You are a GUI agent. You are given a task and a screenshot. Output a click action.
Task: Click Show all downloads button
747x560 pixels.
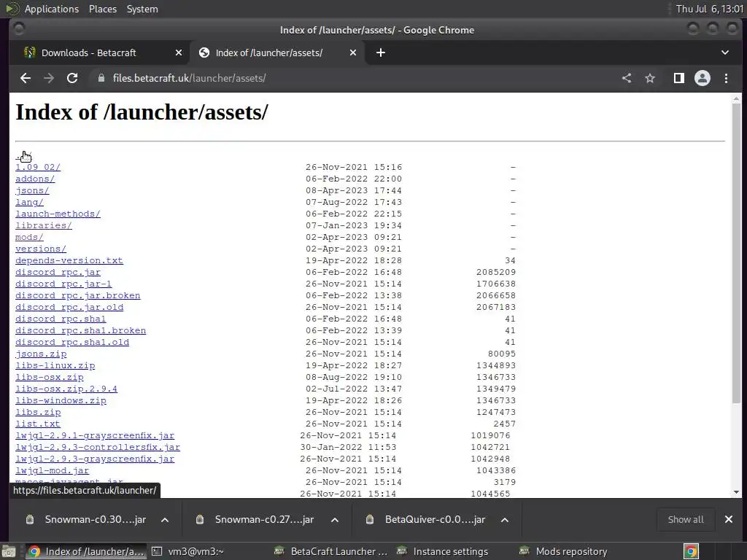click(686, 519)
